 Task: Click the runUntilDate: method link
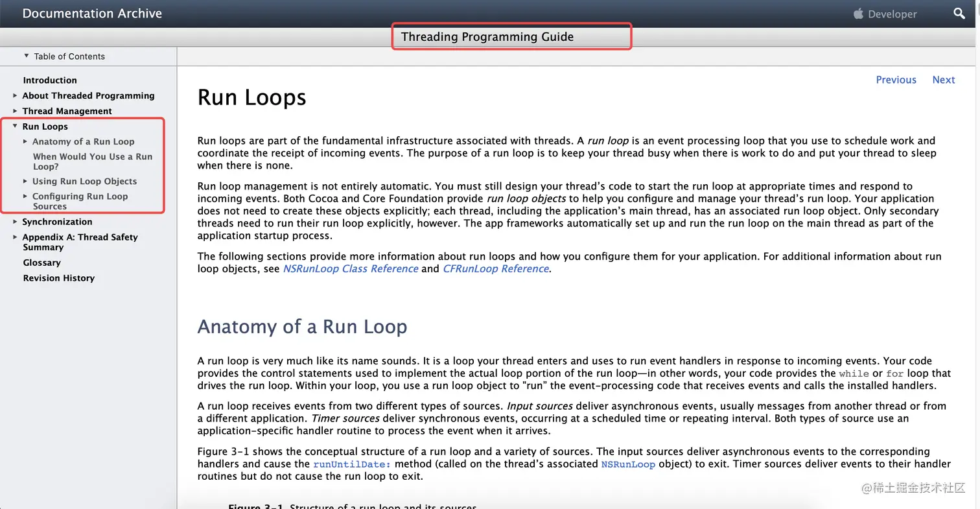[352, 464]
